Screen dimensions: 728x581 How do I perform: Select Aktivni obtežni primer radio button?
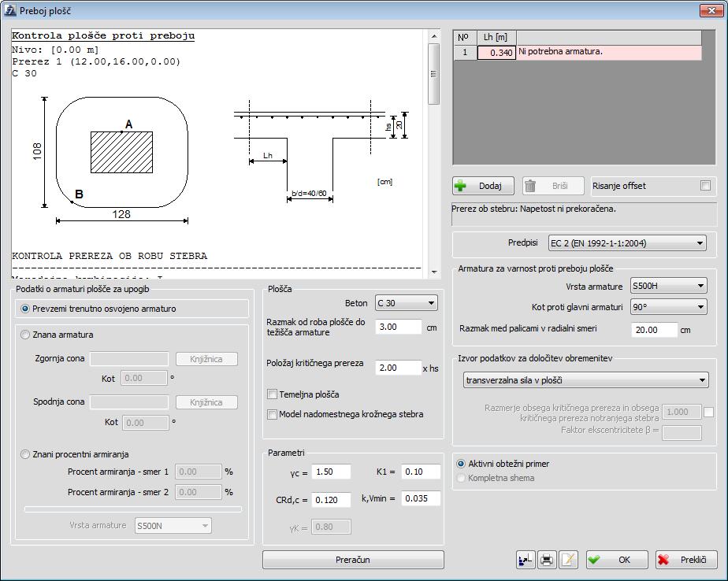coord(461,464)
